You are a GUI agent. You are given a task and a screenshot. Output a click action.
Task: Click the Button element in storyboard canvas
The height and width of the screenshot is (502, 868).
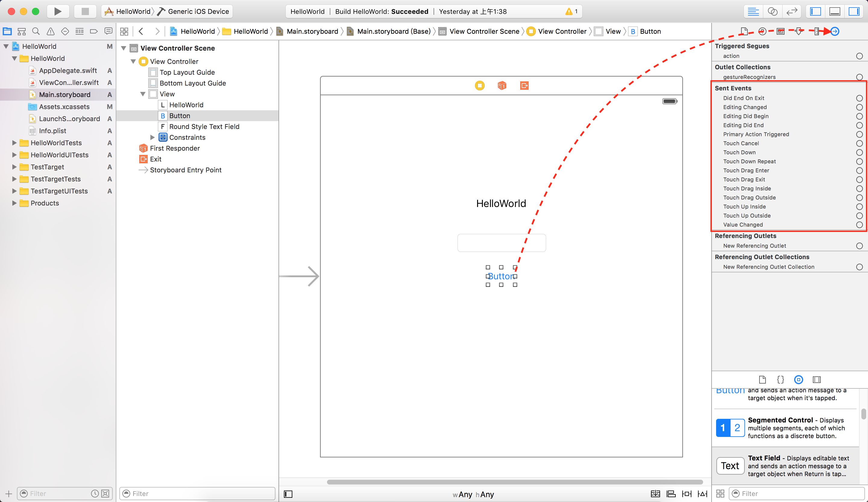(x=502, y=276)
